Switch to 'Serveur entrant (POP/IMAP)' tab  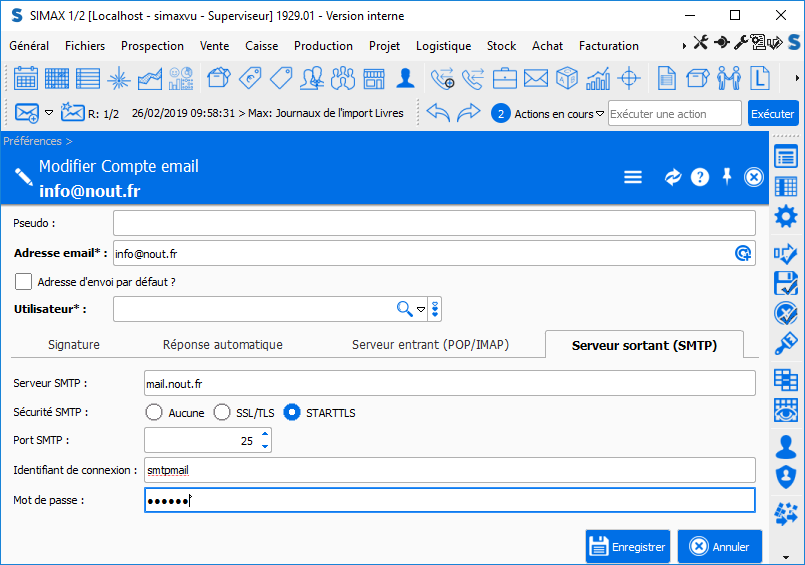point(430,345)
